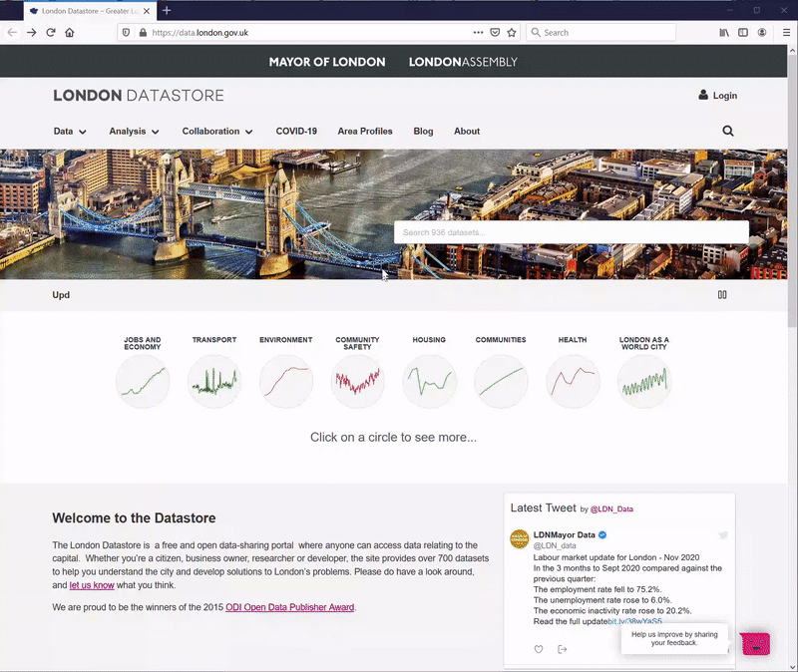This screenshot has height=672, width=798.
Task: Toggle the browser sidebar icon
Action: [x=743, y=33]
